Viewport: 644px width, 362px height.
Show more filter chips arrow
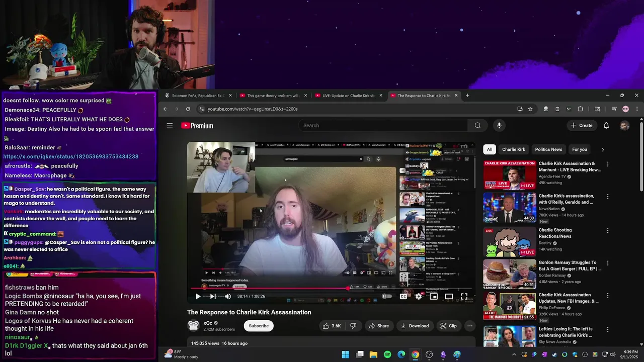[602, 149]
